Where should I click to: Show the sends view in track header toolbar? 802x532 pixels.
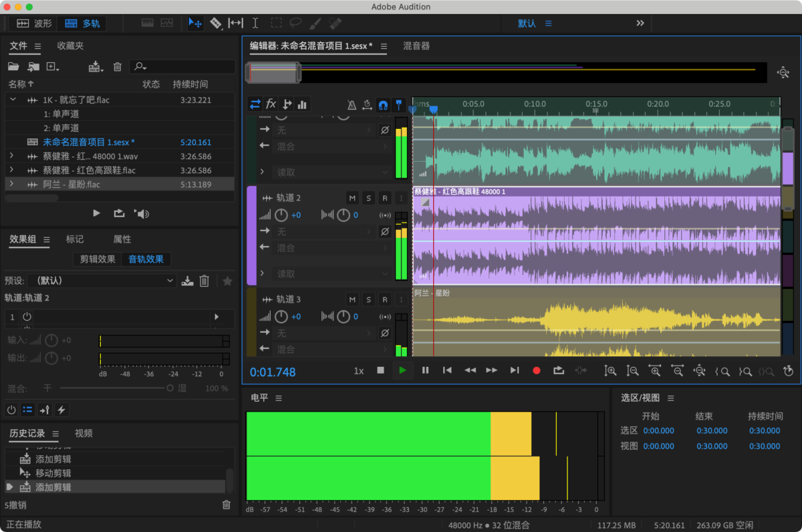[287, 104]
